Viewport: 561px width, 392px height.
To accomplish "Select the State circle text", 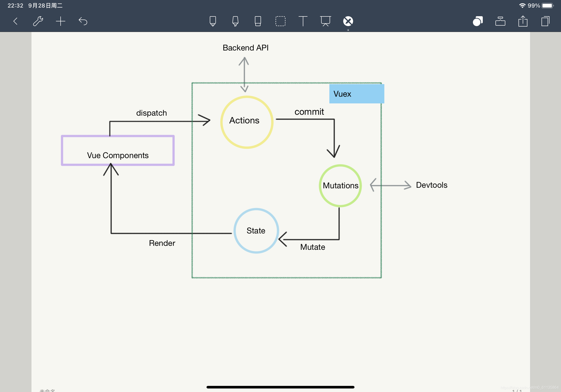I will click(x=256, y=231).
